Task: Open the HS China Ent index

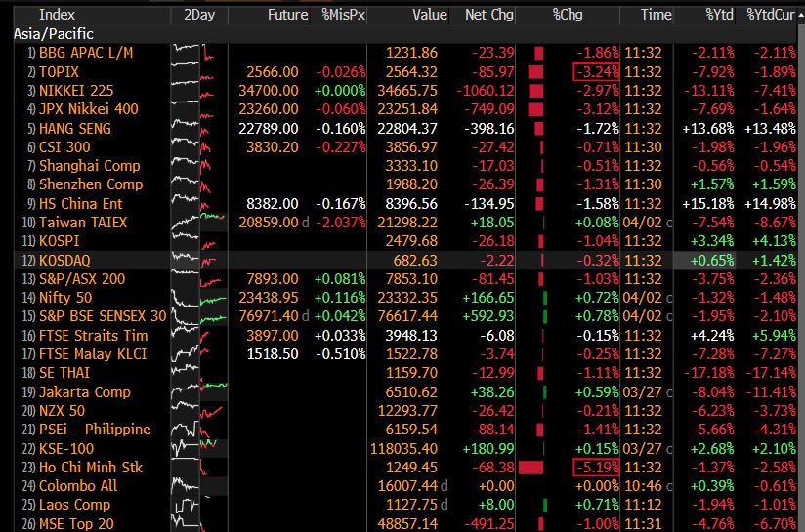Action: pyautogui.click(x=81, y=204)
